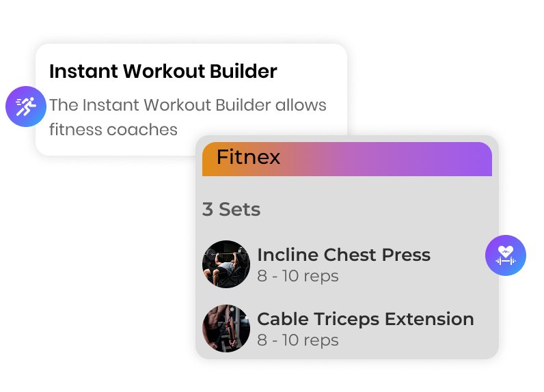The height and width of the screenshot is (392, 544).
Task: Click the Fitnex title text
Action: point(248,158)
